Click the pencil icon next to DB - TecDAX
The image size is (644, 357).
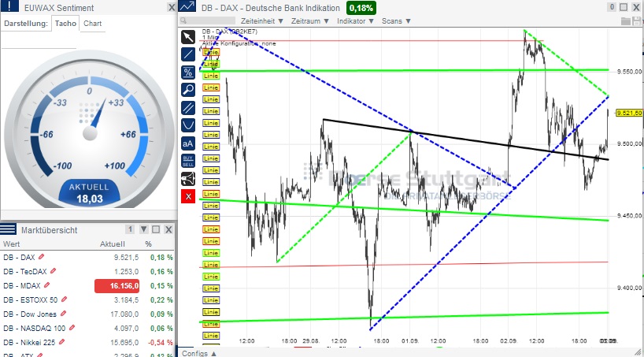(x=53, y=271)
